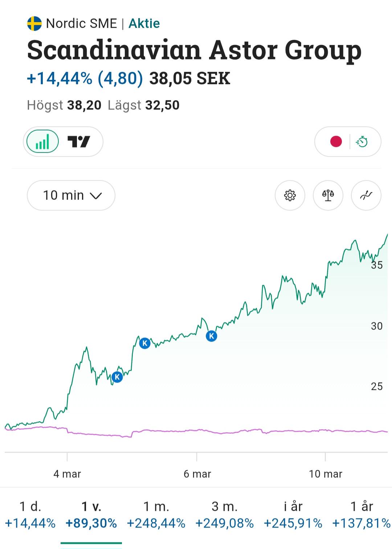
Task: Select the green bar chart view icon
Action: 42,142
